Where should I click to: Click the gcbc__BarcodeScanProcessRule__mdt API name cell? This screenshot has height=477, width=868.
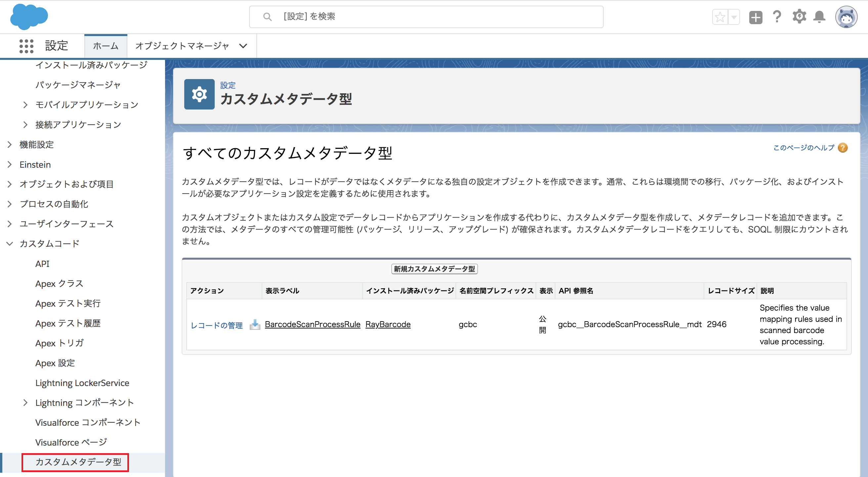[x=630, y=325]
